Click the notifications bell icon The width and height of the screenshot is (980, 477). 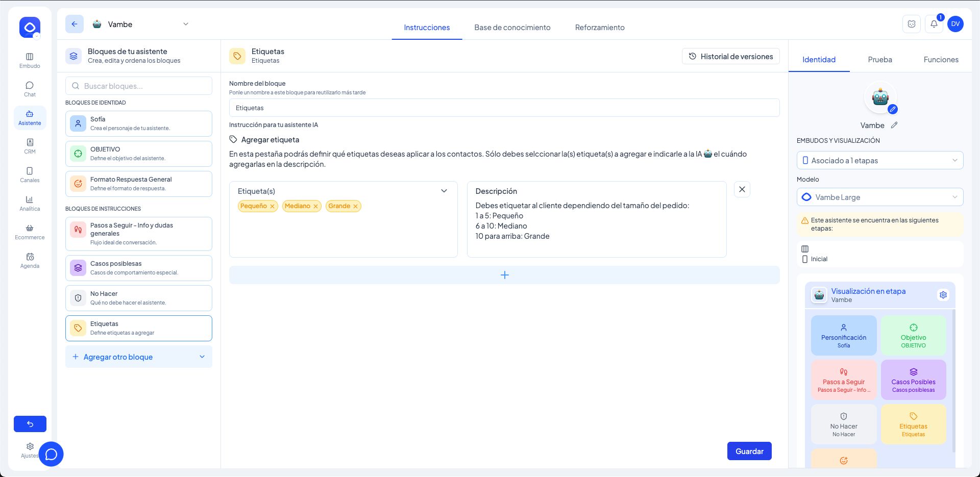click(934, 24)
